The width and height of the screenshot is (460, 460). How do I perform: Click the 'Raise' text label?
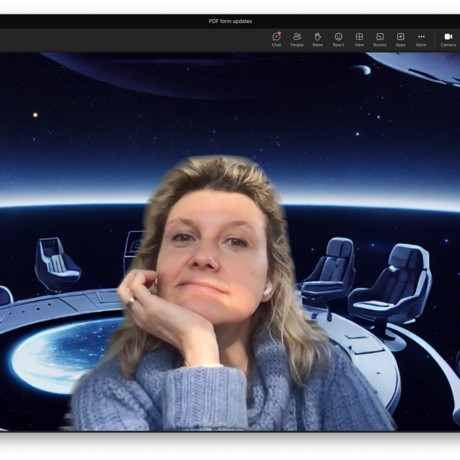[318, 45]
